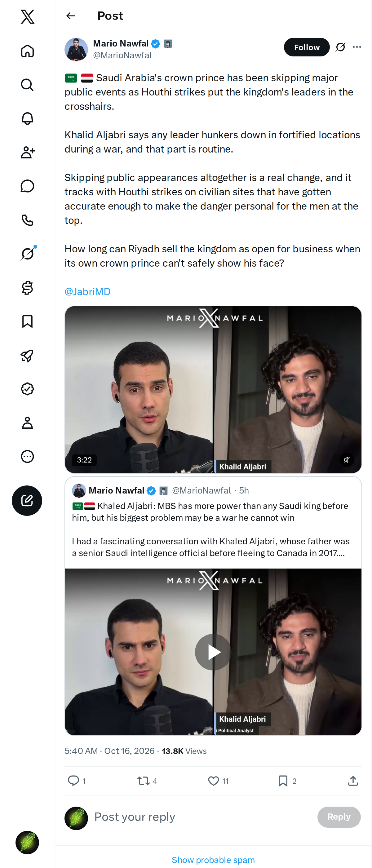Follow Mario Nawfal
Screen dimensions: 372x868
point(306,47)
